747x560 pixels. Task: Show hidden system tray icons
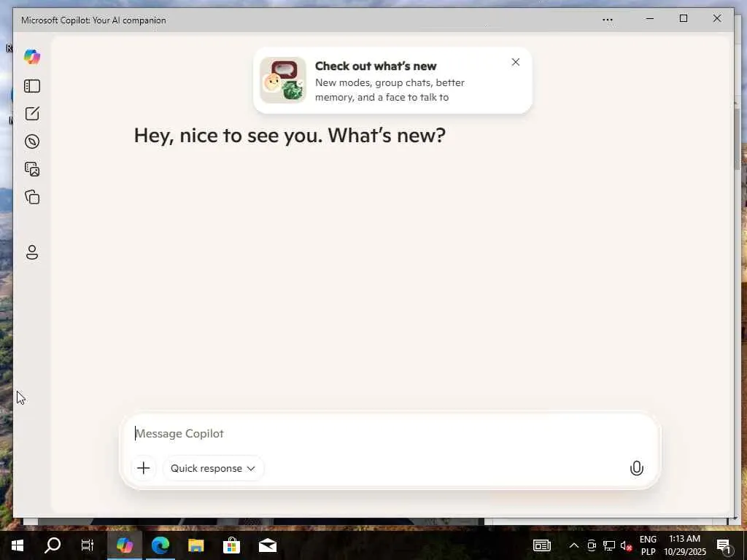(x=573, y=545)
